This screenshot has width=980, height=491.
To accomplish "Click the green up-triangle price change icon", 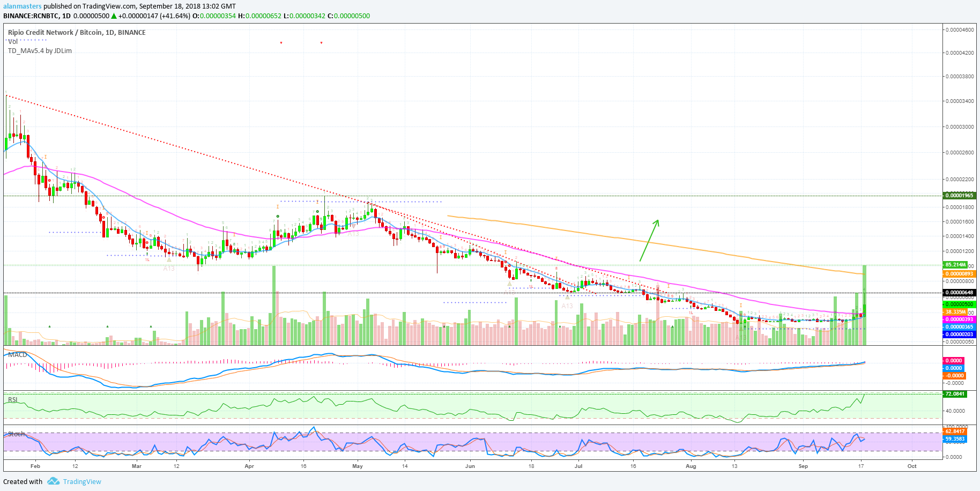I will (x=114, y=16).
